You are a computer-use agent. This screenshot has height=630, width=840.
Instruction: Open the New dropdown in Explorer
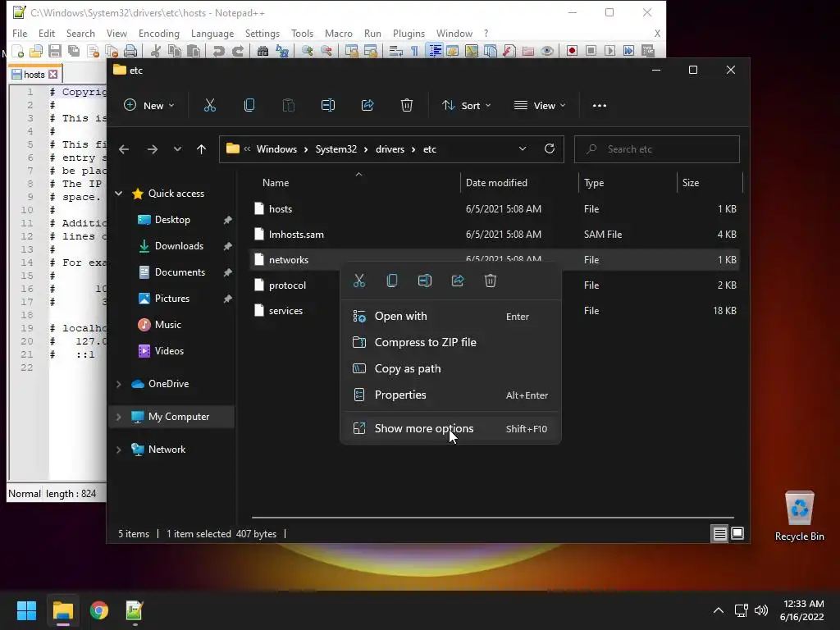(x=149, y=106)
